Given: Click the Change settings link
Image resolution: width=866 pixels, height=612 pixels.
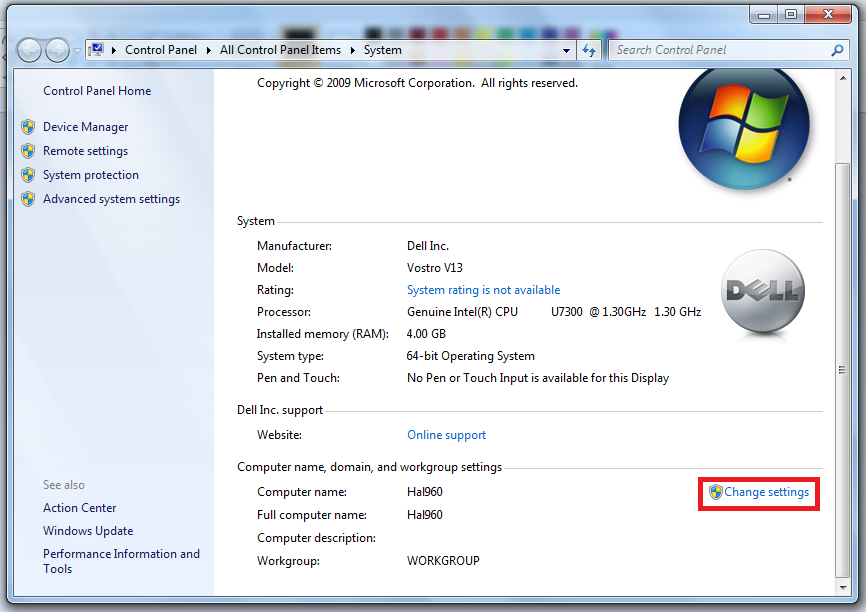Looking at the screenshot, I should (x=767, y=492).
